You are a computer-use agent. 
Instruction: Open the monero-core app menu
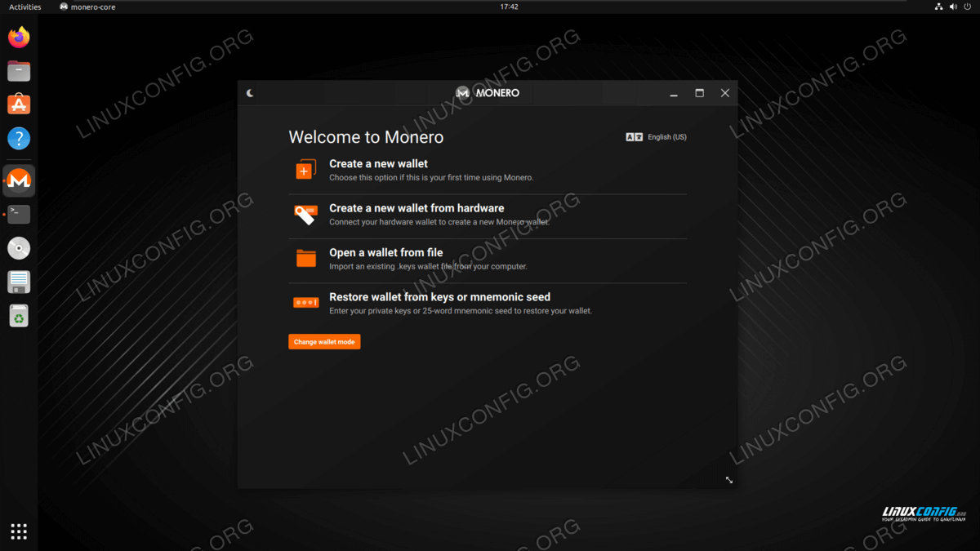click(87, 7)
